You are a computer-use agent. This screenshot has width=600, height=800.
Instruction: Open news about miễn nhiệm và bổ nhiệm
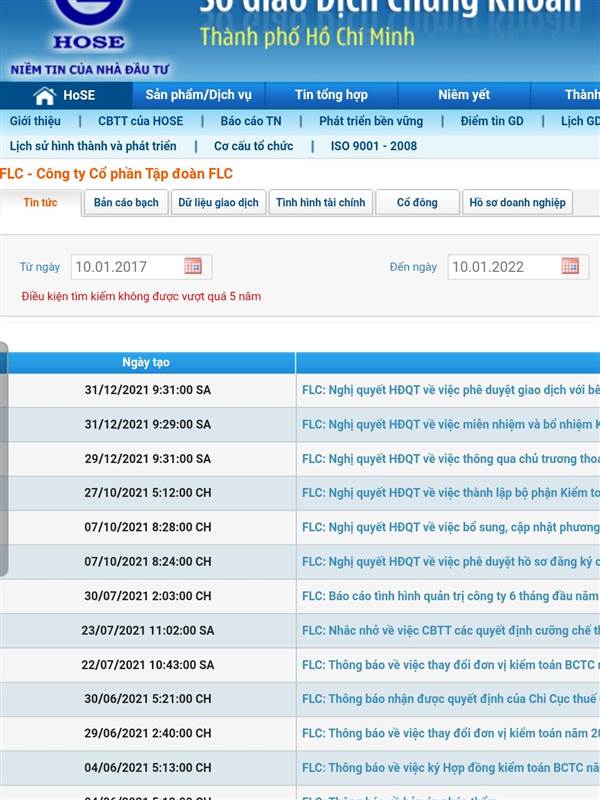451,424
